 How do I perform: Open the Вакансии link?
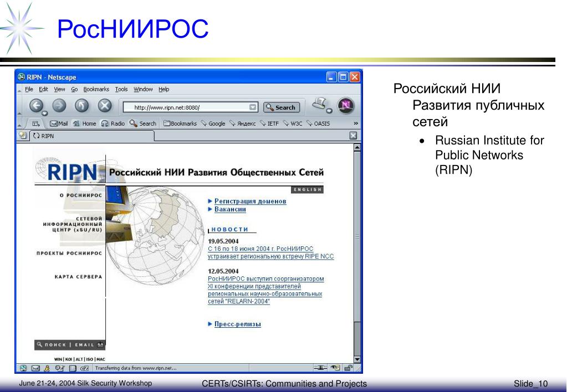pos(230,209)
